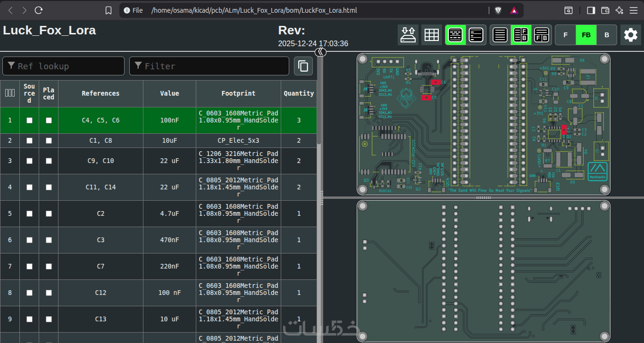
Task: Sort table by Quantity header
Action: tap(298, 93)
